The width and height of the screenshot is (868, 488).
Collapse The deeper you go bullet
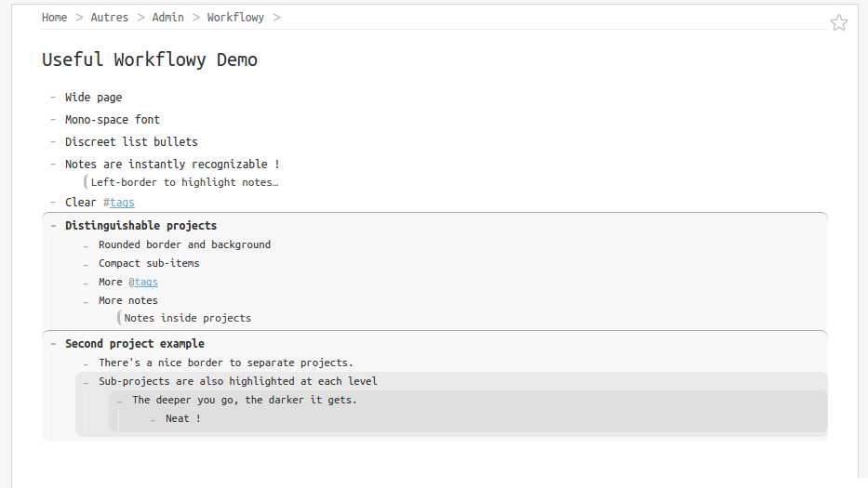point(120,402)
